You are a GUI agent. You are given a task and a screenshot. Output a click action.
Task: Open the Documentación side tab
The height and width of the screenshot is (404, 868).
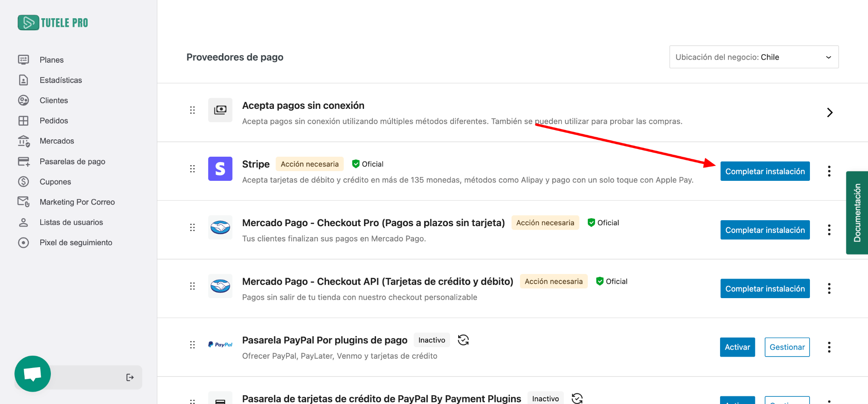pos(857,213)
